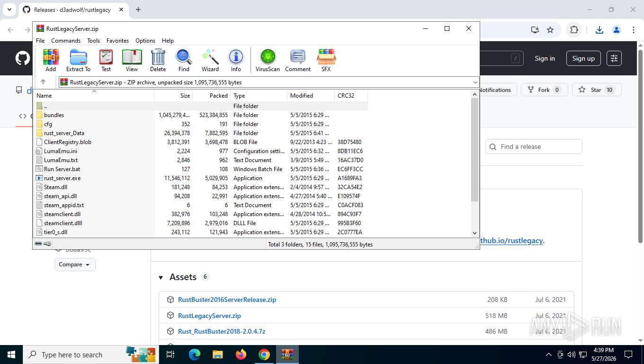Open the Chrome extensions puzzle icon
The width and height of the screenshot is (644, 364).
click(x=574, y=30)
